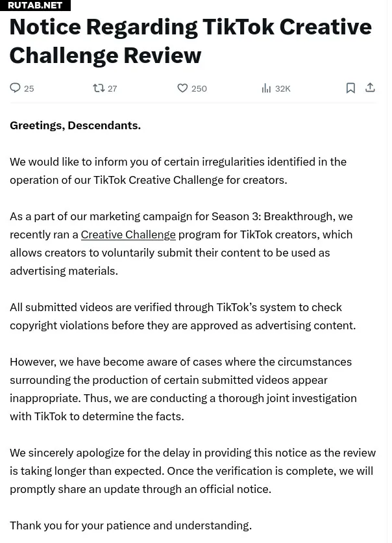The height and width of the screenshot is (543, 392).
Task: Click the repost arrows icon
Action: point(99,88)
